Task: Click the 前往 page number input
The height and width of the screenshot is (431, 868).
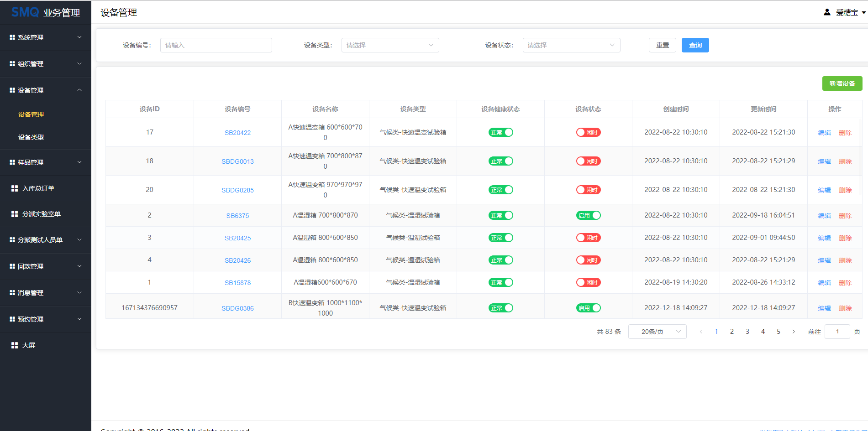Action: click(x=837, y=332)
